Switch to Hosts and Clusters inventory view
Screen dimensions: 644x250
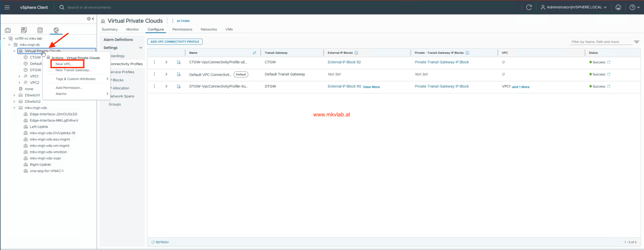pyautogui.click(x=8, y=30)
